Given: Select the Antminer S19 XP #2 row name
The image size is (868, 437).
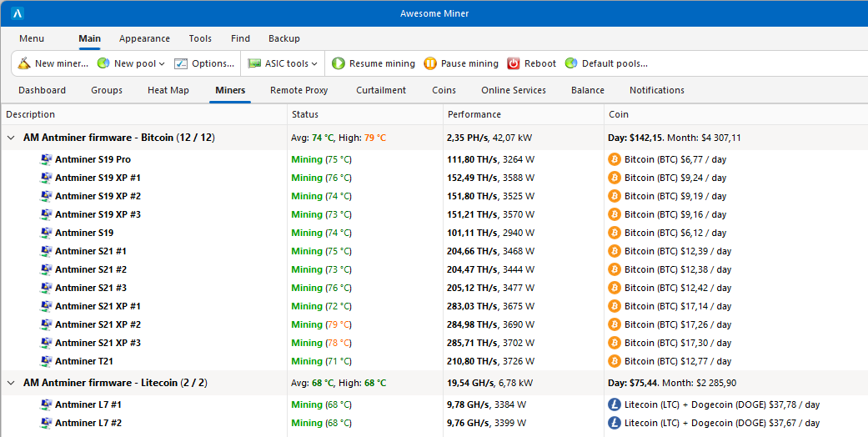Looking at the screenshot, I should 98,196.
